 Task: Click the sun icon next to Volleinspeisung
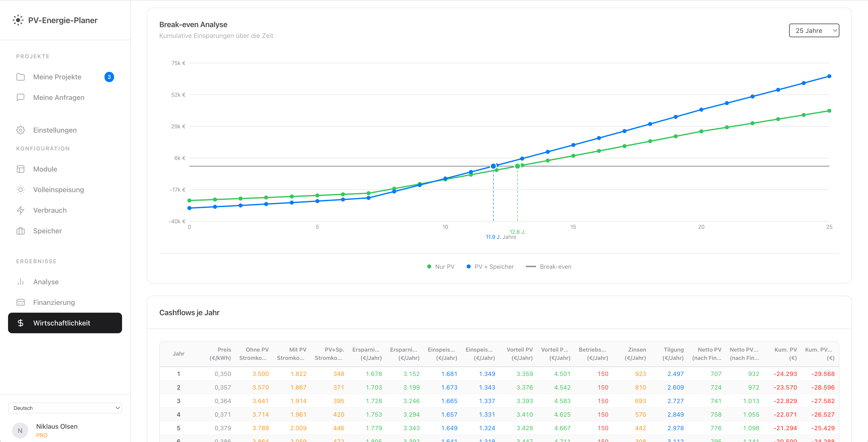(21, 190)
